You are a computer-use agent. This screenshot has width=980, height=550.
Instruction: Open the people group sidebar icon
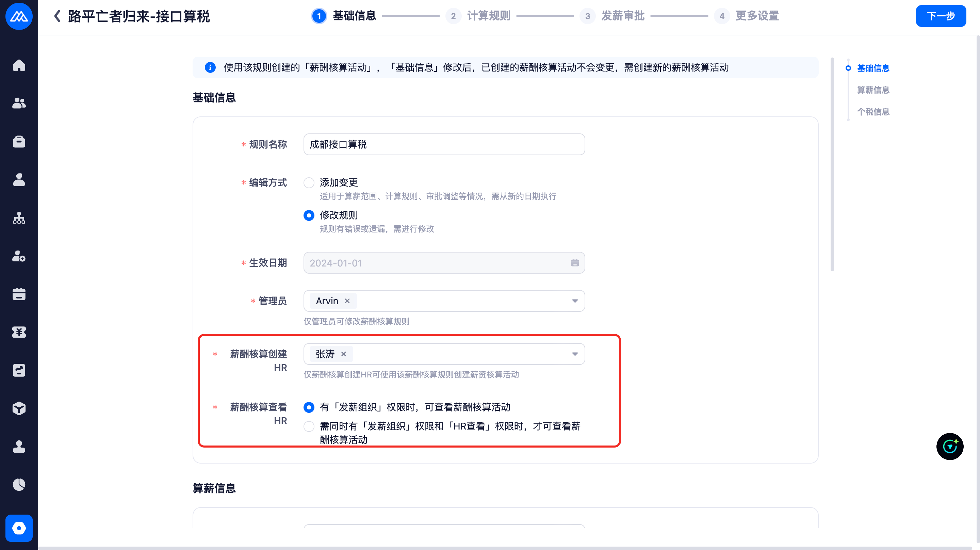19,103
